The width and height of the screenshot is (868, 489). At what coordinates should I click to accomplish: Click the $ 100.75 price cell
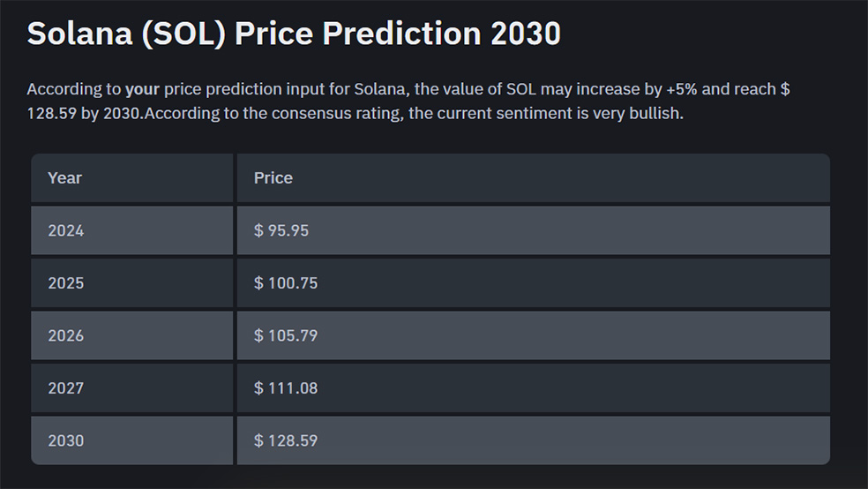tap(534, 283)
